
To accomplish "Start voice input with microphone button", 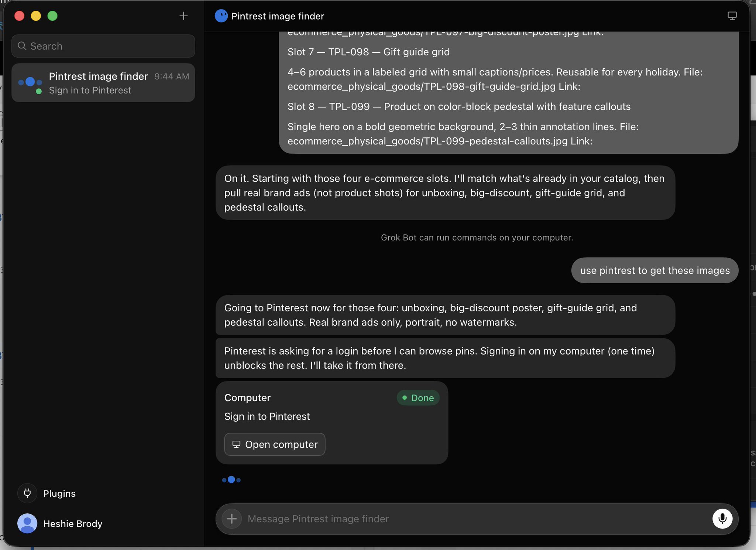I will click(722, 519).
